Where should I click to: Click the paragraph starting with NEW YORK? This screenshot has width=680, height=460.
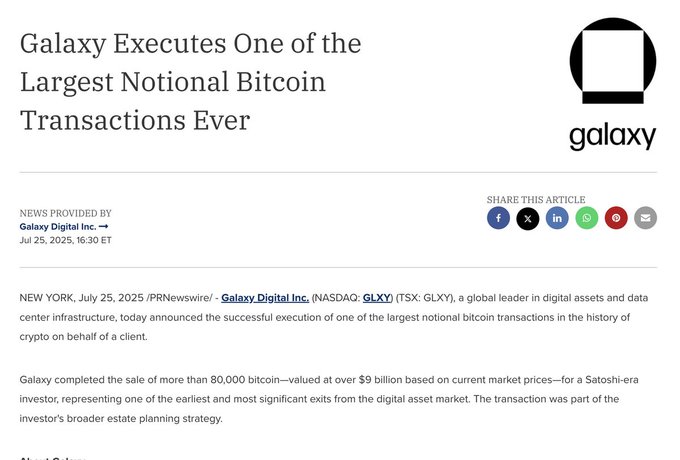[x=334, y=317]
